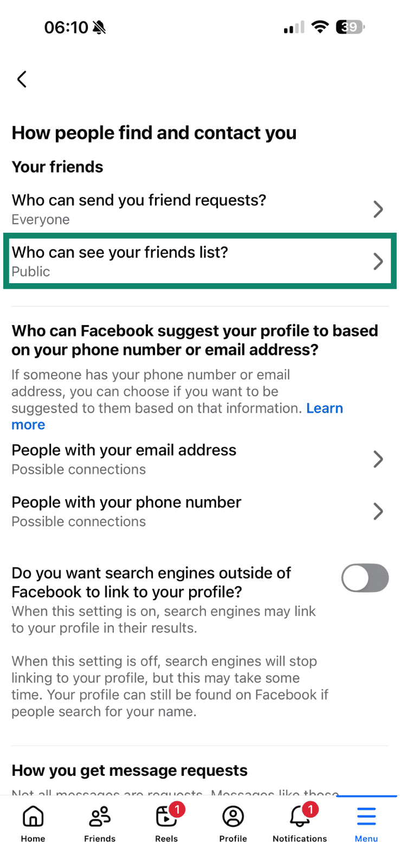Open the Reels icon with badge
Image resolution: width=400 pixels, height=868 pixels.
166,816
